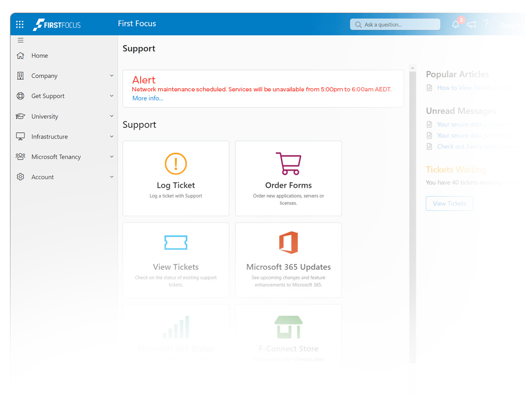Expand the Infrastructure chevron in sidebar
The width and height of the screenshot is (525, 420).
[111, 136]
